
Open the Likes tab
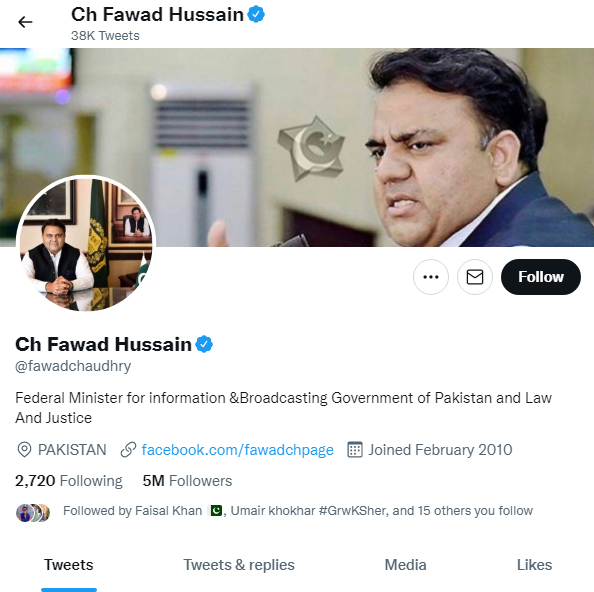point(534,565)
